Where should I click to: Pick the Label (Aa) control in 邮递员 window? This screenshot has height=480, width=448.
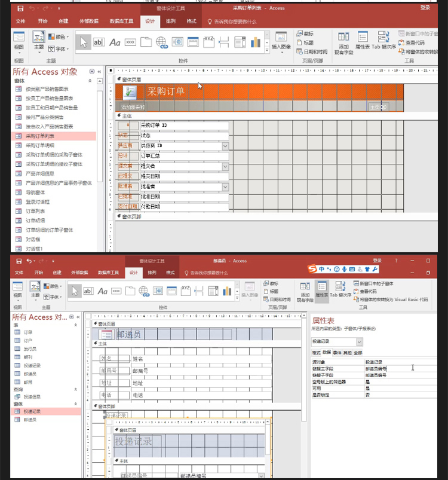point(103,291)
